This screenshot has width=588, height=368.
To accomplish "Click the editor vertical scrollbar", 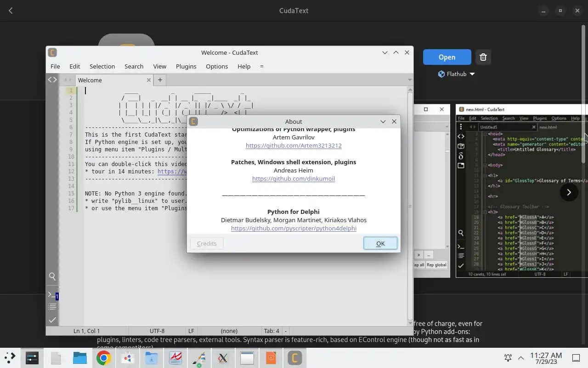I will coord(410,206).
